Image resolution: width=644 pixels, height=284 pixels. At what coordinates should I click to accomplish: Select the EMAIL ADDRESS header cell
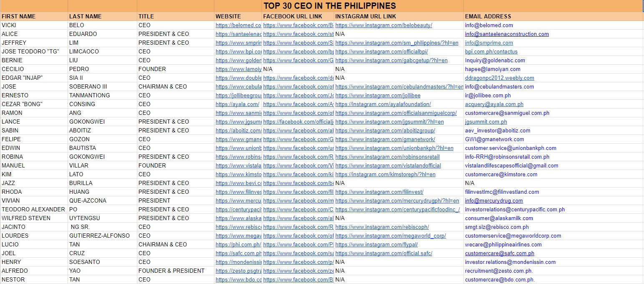pos(553,16)
